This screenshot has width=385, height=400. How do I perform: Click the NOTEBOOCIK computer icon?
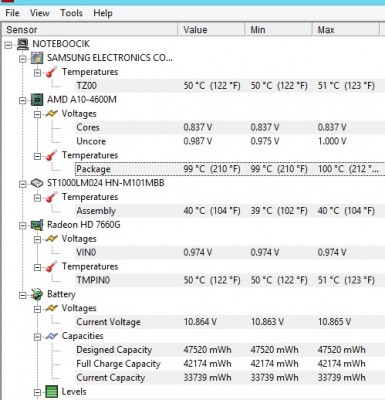tap(23, 44)
